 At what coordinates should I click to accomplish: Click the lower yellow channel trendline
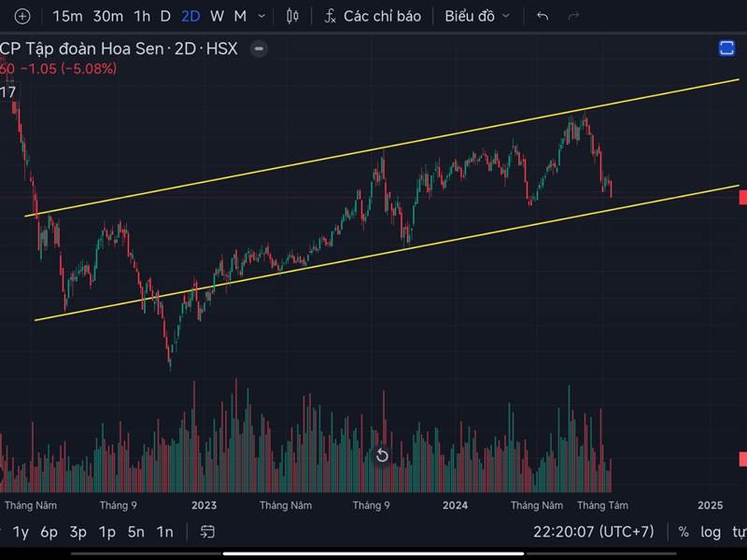tap(386, 253)
